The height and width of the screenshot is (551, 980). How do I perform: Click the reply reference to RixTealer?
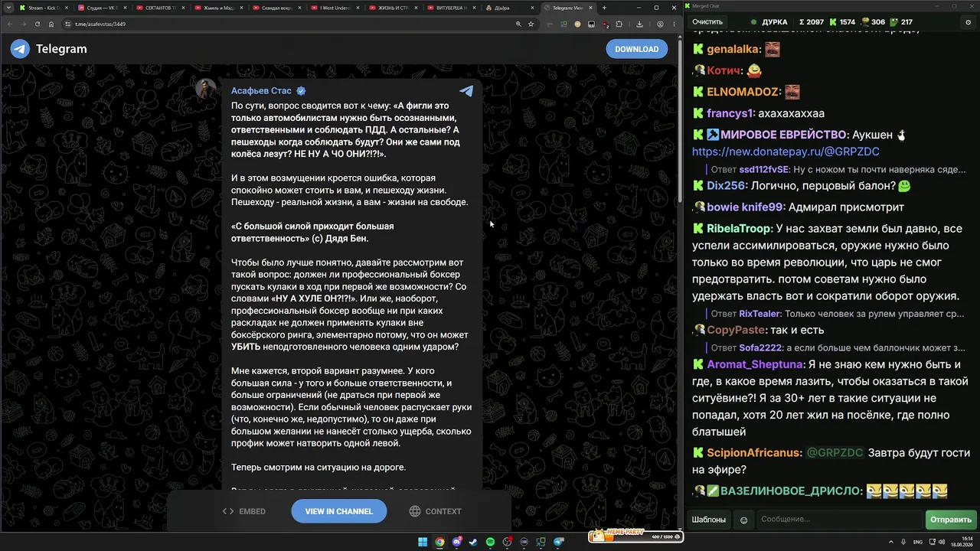coord(837,314)
